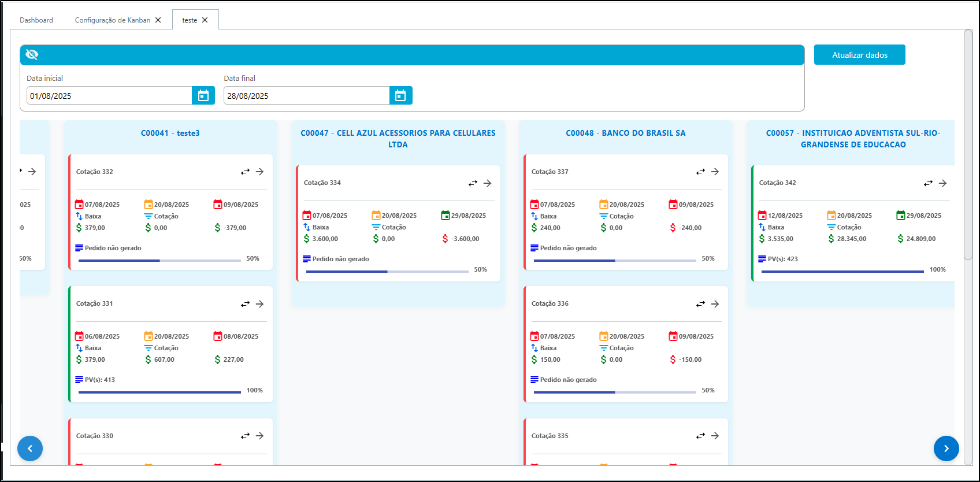Click the Cotação 334 progress bar
Viewport: 980px width, 482px height.
387,272
